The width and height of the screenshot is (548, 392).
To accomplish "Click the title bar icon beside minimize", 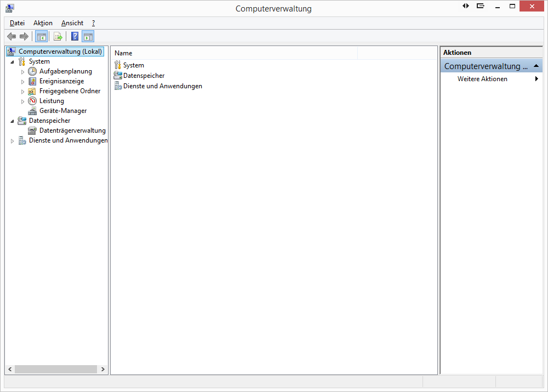I will [481, 6].
